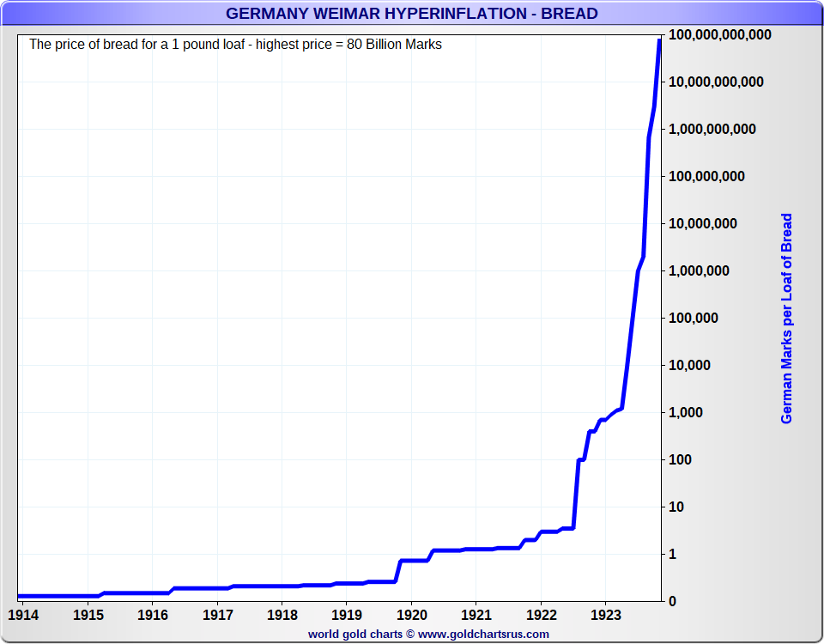Screen dimensions: 824x644
Task: Click the x-axis year label 1915
Action: pyautogui.click(x=88, y=615)
